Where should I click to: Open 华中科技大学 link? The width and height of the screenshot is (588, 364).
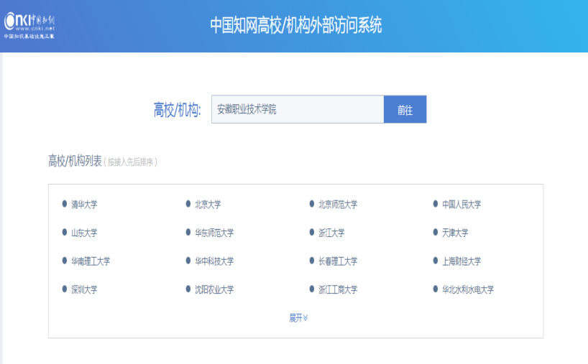click(x=214, y=261)
